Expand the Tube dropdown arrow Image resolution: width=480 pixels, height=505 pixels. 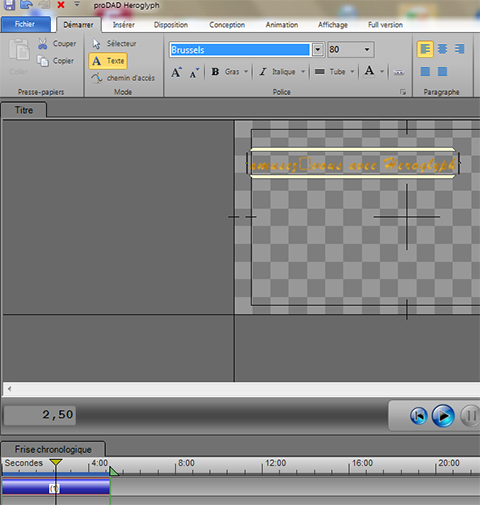click(x=352, y=72)
